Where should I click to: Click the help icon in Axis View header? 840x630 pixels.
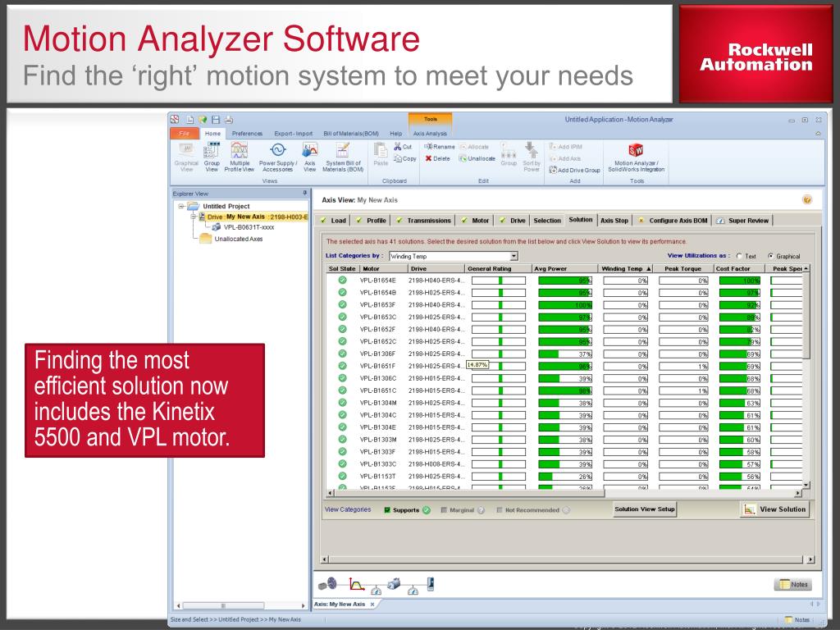coord(807,200)
